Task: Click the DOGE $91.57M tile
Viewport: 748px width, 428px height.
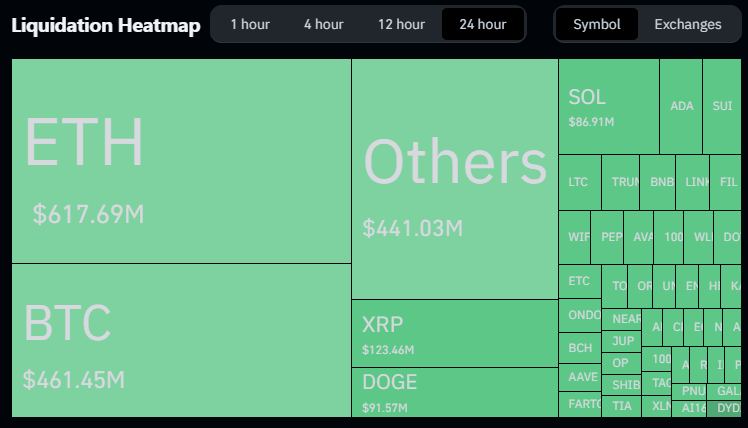Action: click(x=454, y=392)
